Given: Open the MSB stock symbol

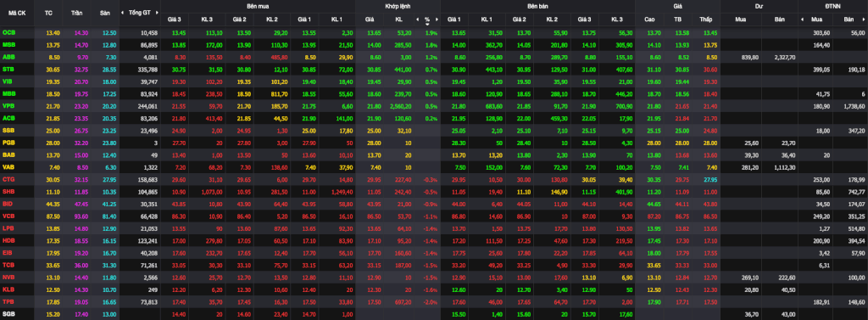Looking at the screenshot, I should 8,44.
